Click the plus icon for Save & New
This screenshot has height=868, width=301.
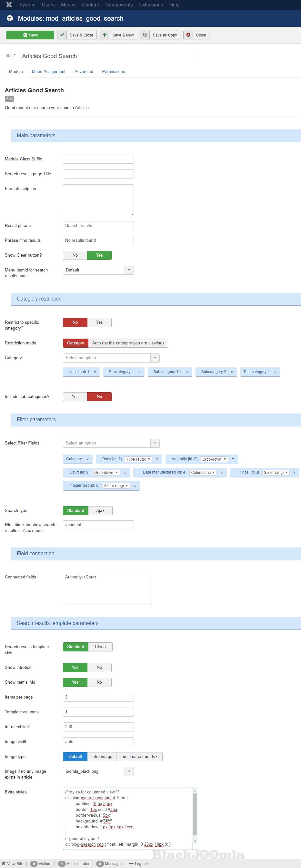click(x=105, y=35)
